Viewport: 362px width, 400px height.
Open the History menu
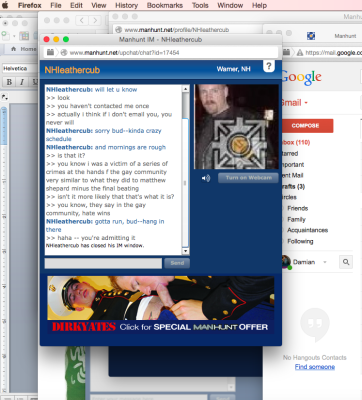click(126, 5)
